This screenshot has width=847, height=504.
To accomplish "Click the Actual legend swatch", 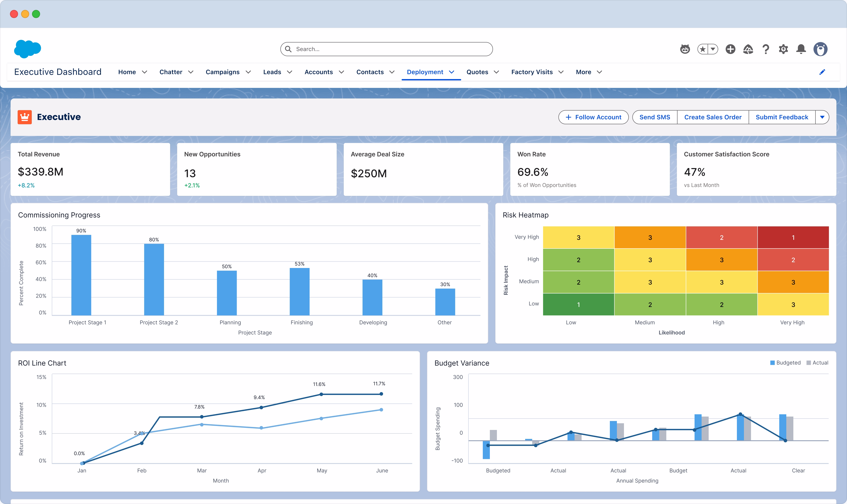I will click(809, 363).
